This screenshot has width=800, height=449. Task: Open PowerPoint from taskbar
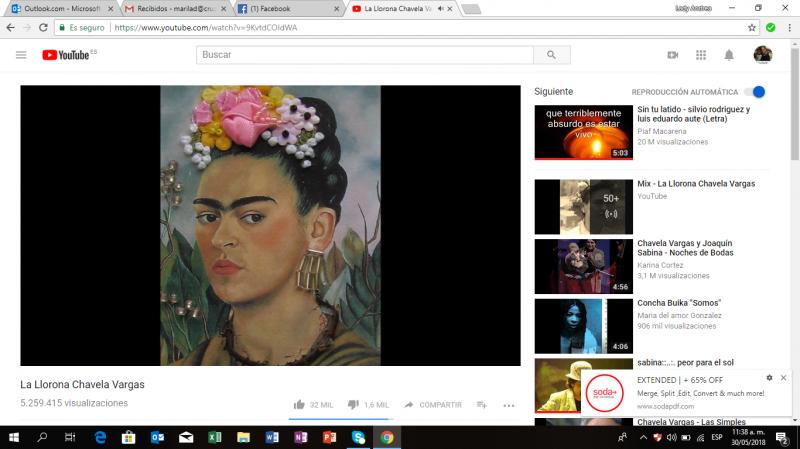(x=330, y=437)
